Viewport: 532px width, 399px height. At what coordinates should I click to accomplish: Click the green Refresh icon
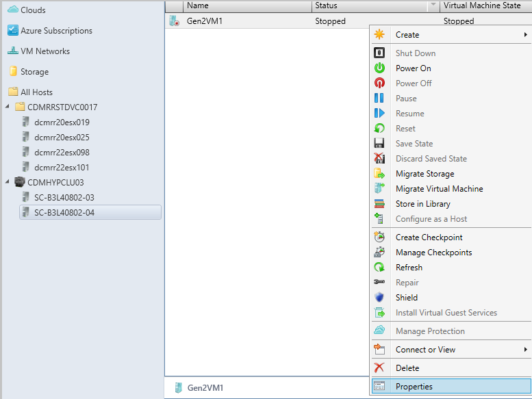(379, 267)
